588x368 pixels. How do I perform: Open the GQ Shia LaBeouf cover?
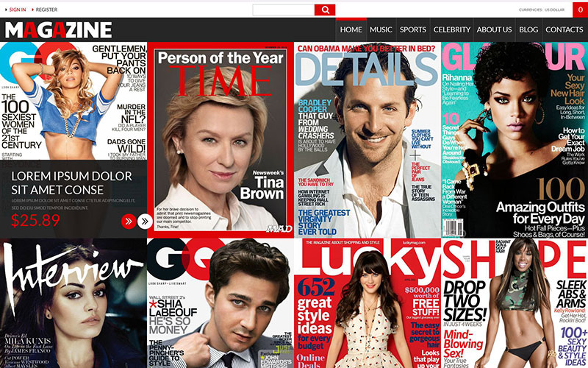[x=220, y=303]
